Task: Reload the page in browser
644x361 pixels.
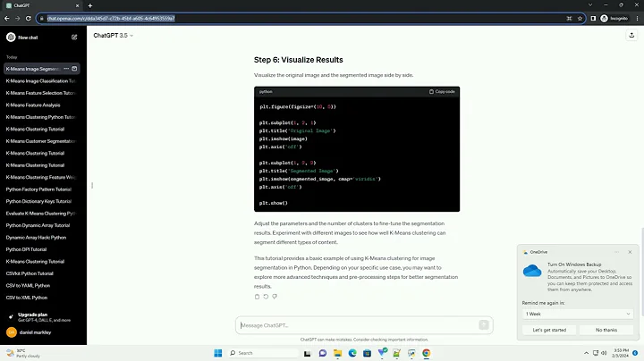Action: (29, 18)
